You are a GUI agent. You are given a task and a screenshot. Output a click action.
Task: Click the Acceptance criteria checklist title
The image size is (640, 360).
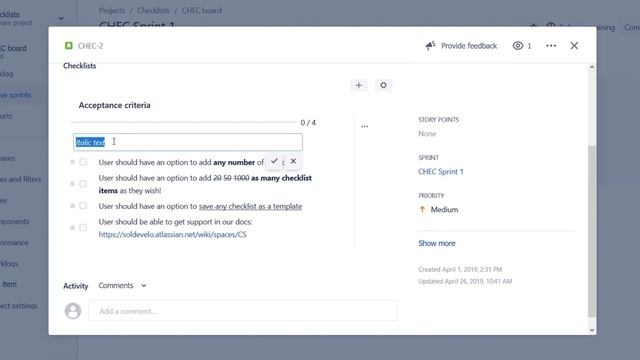[114, 105]
